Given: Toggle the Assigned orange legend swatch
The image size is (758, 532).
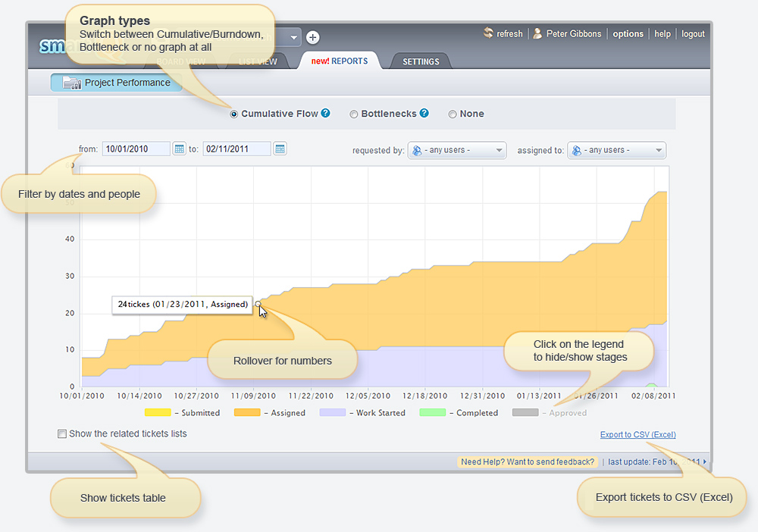Looking at the screenshot, I should coord(246,413).
